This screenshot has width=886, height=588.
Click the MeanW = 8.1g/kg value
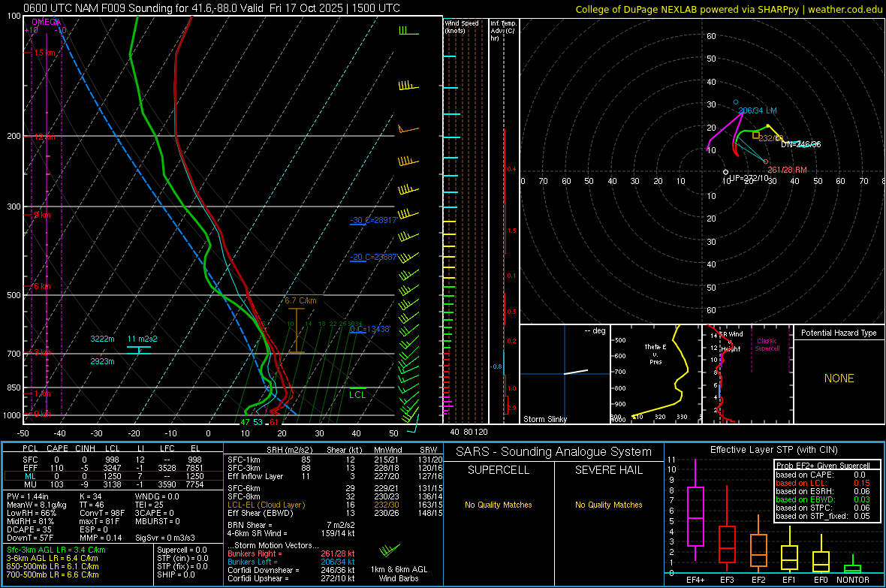point(36,505)
